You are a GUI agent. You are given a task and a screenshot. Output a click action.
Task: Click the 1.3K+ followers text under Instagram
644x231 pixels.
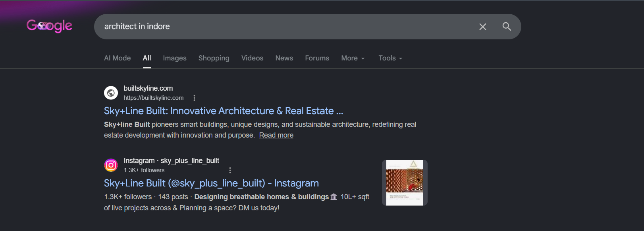tap(144, 170)
